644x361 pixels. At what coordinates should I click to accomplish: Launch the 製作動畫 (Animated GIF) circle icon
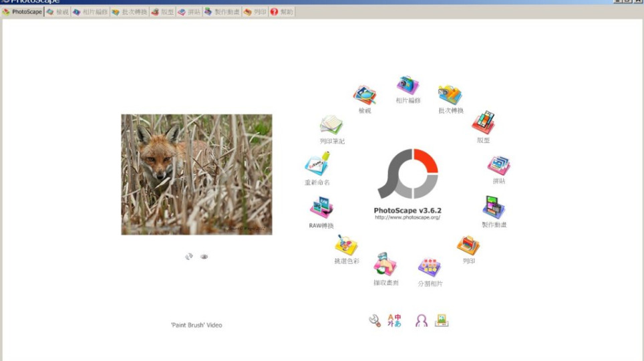click(x=494, y=208)
